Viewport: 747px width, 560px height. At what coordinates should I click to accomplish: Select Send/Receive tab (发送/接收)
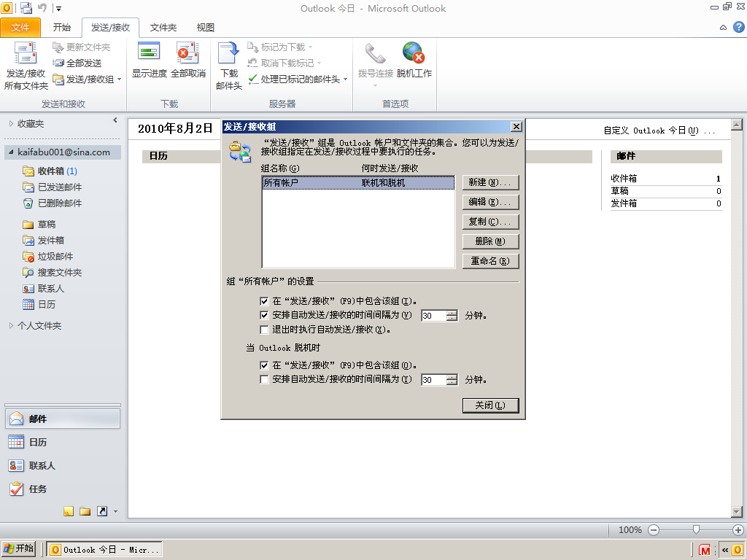[x=111, y=28]
